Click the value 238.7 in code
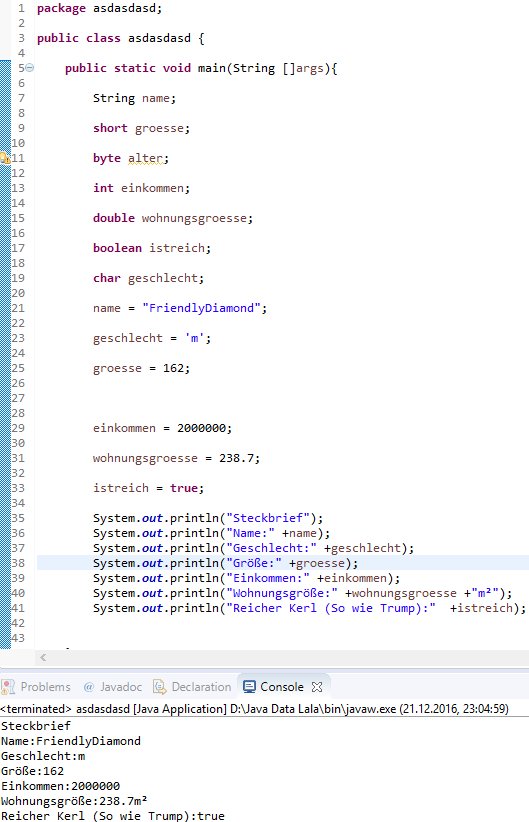 (x=236, y=458)
